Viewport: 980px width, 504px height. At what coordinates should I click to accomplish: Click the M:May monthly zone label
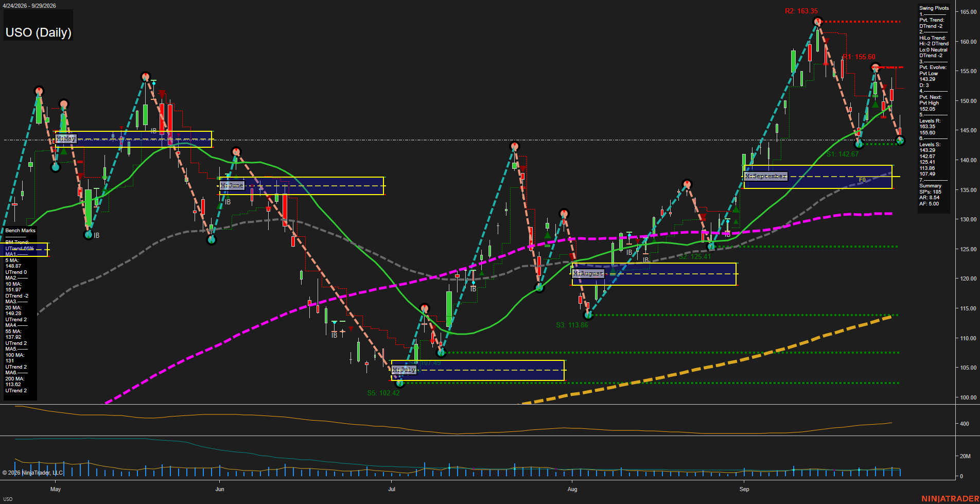(x=66, y=138)
